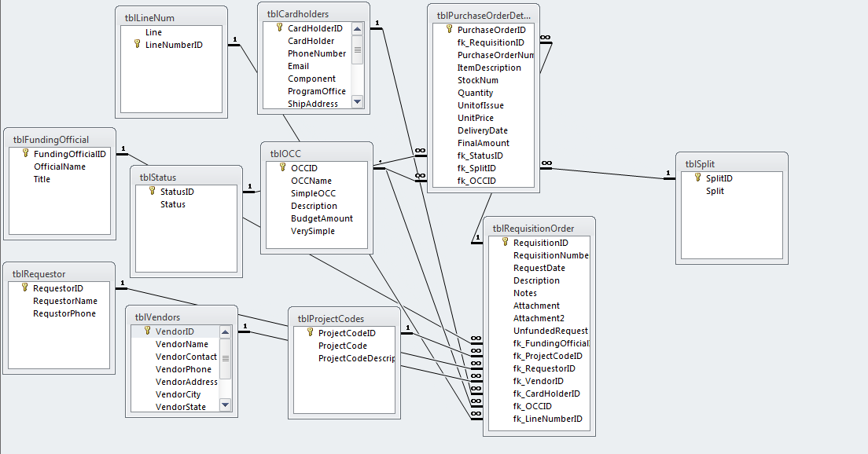Image resolution: width=868 pixels, height=454 pixels.
Task: Click the key icon beside SplitID
Action: point(697,178)
